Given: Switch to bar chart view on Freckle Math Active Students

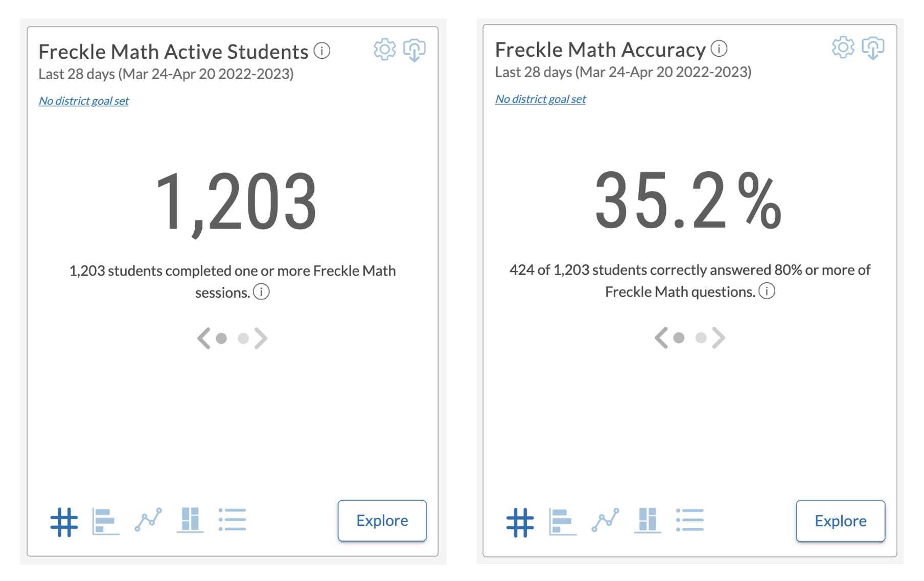Looking at the screenshot, I should [105, 520].
